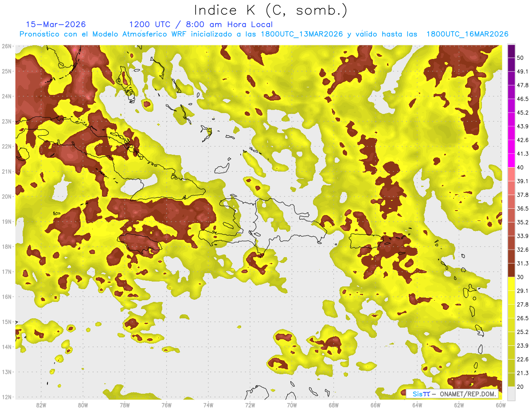
Task: Click the WRF model initialization time "1800UTC_13MAR2026"
Action: tap(302, 34)
